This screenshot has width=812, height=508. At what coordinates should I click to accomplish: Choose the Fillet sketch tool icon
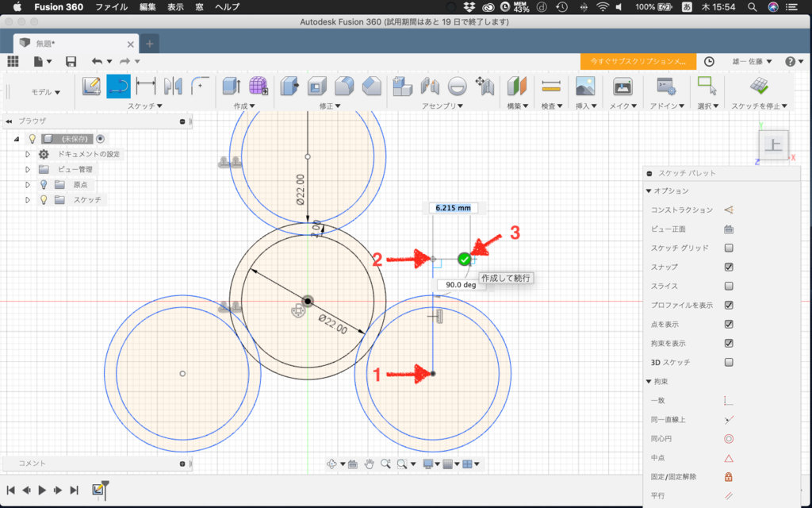pyautogui.click(x=200, y=86)
